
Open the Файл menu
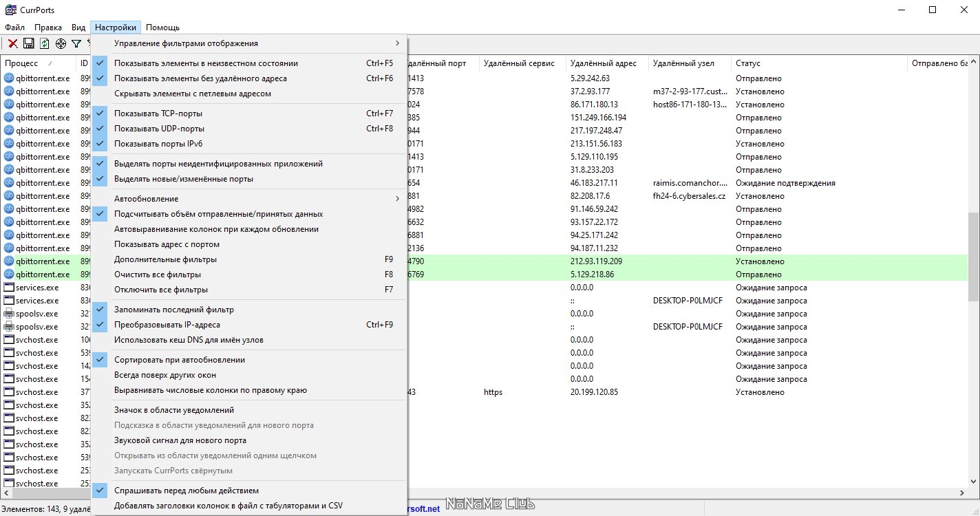(x=14, y=28)
